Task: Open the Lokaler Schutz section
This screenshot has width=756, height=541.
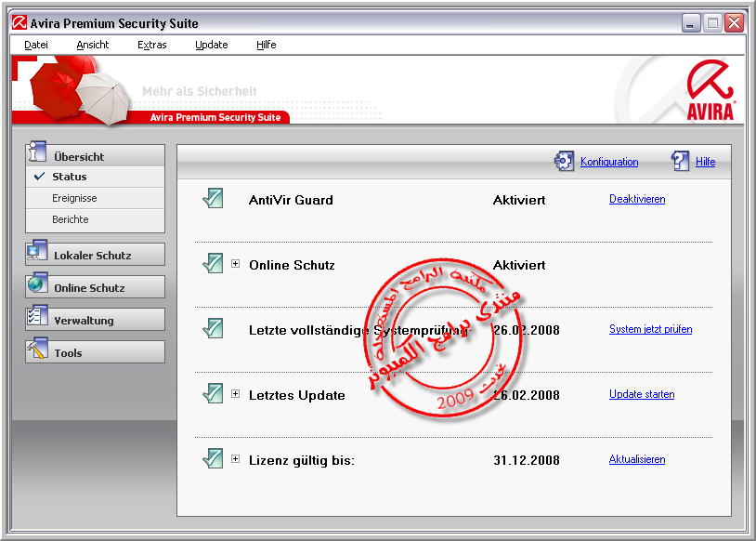Action: [x=95, y=255]
